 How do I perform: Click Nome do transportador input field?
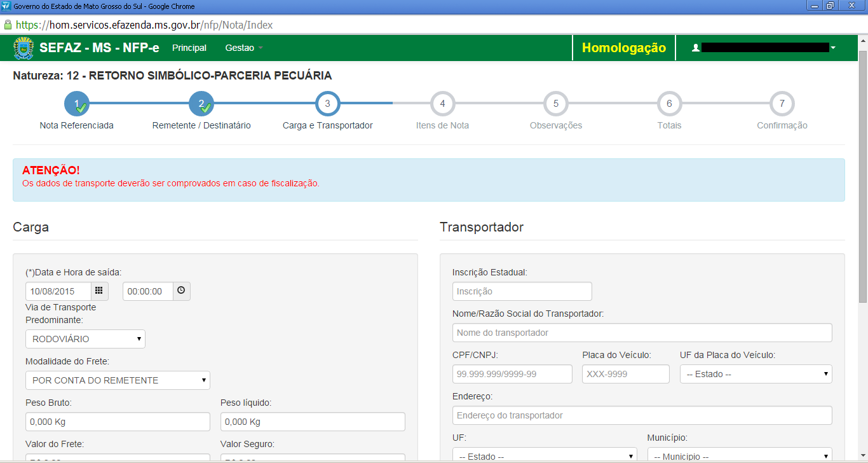[642, 333]
